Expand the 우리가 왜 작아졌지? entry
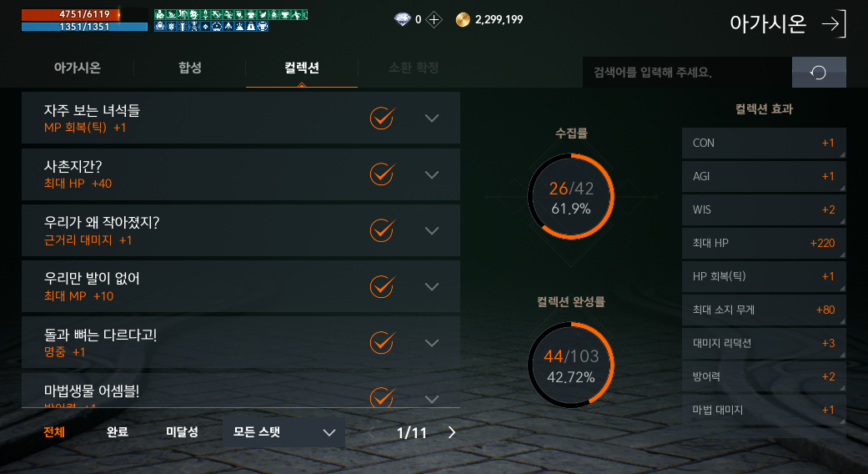 (432, 230)
